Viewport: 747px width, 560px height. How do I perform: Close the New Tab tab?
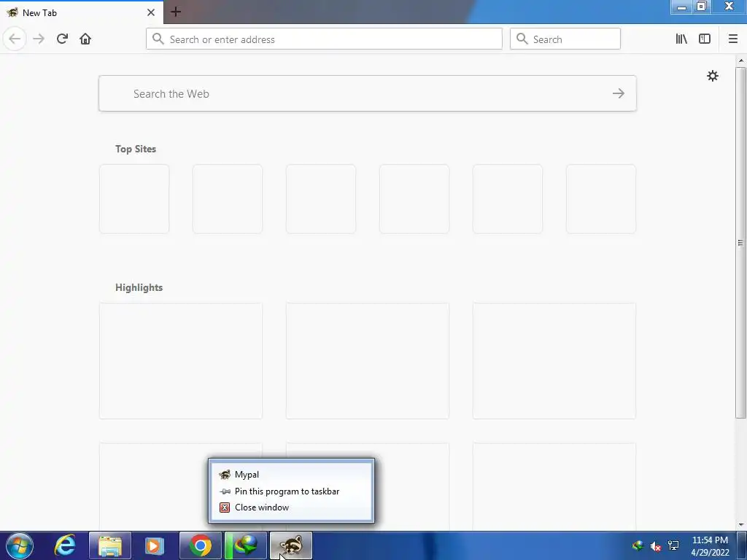pyautogui.click(x=150, y=12)
